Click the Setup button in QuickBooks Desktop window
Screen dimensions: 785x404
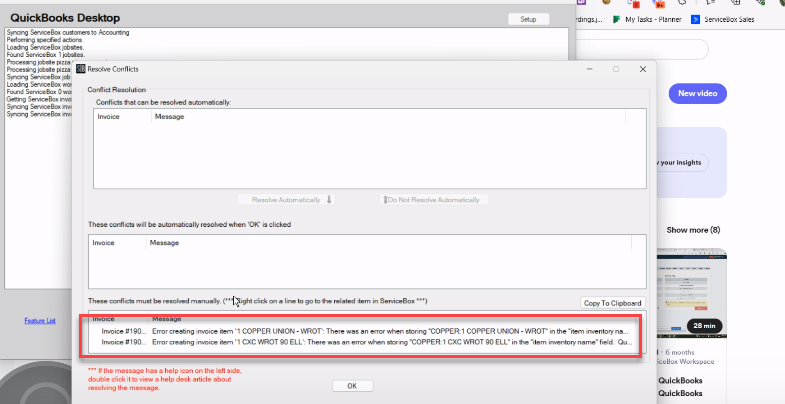[528, 19]
